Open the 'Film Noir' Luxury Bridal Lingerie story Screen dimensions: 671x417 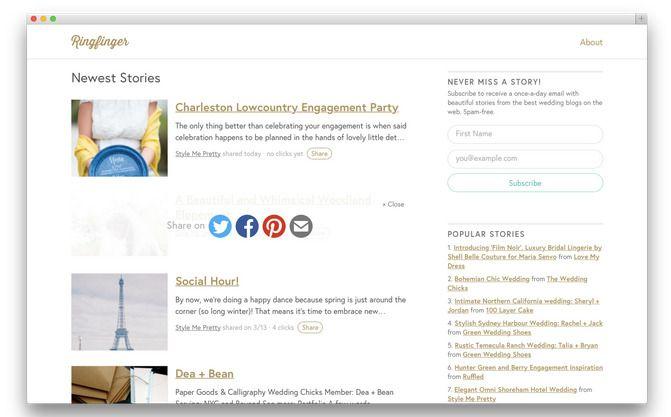[525, 252]
